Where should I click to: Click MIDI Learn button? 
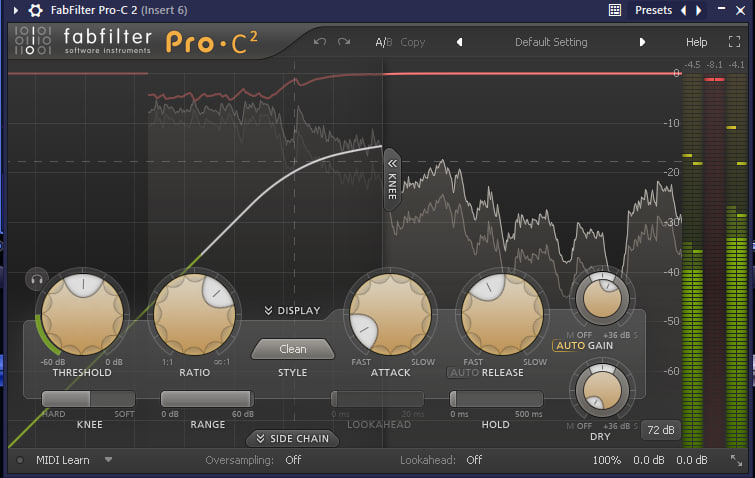pyautogui.click(x=63, y=460)
